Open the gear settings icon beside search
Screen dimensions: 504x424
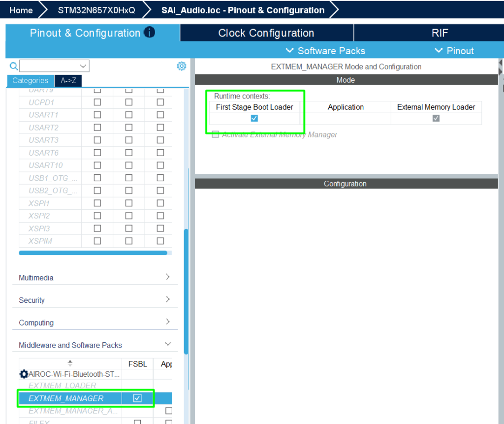coord(182,66)
